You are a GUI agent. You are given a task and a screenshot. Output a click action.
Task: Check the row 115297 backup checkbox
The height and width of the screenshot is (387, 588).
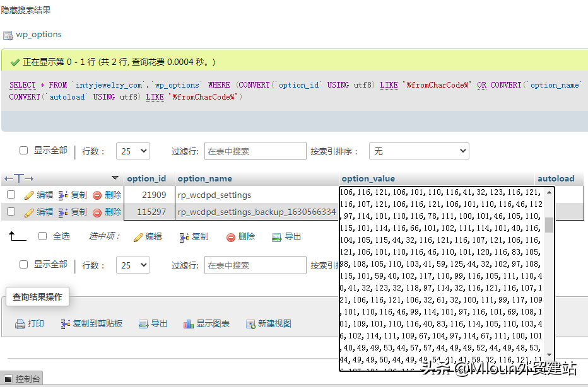11,211
